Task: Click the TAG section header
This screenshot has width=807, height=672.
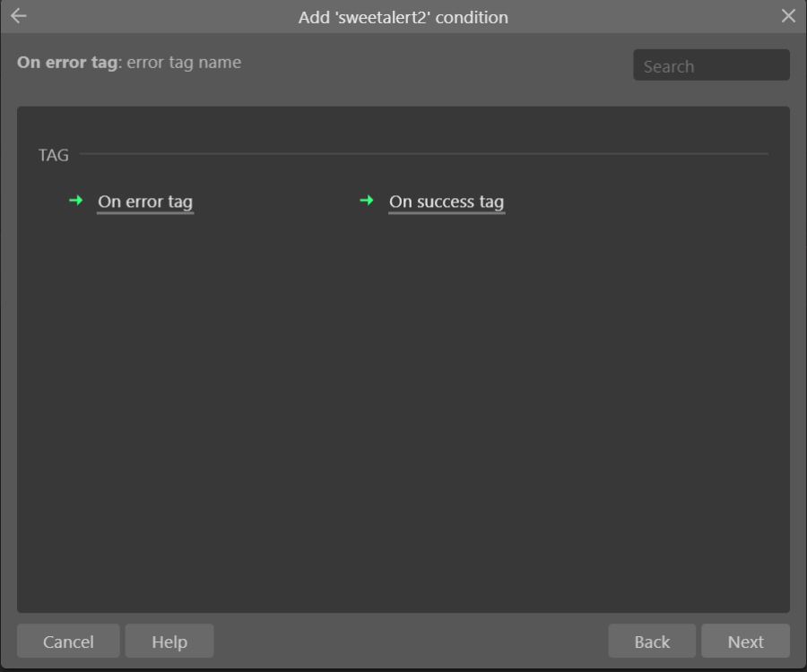Action: coord(54,154)
